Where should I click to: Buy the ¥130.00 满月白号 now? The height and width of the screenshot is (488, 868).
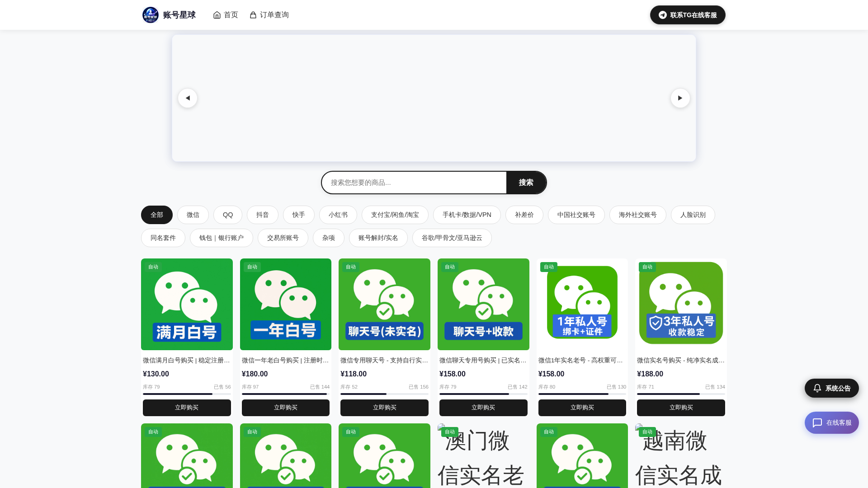point(187,408)
